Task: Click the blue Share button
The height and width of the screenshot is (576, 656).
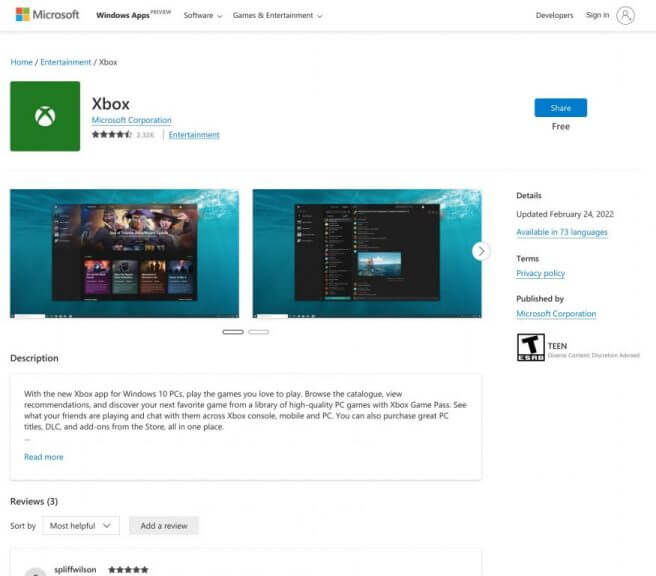Action: click(x=561, y=108)
